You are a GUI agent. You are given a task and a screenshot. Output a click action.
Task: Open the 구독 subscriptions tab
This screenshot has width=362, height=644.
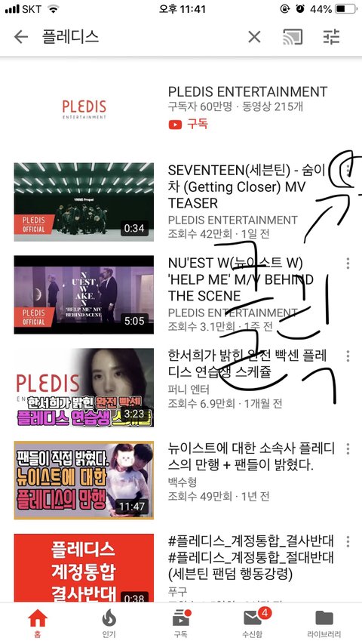click(180, 623)
